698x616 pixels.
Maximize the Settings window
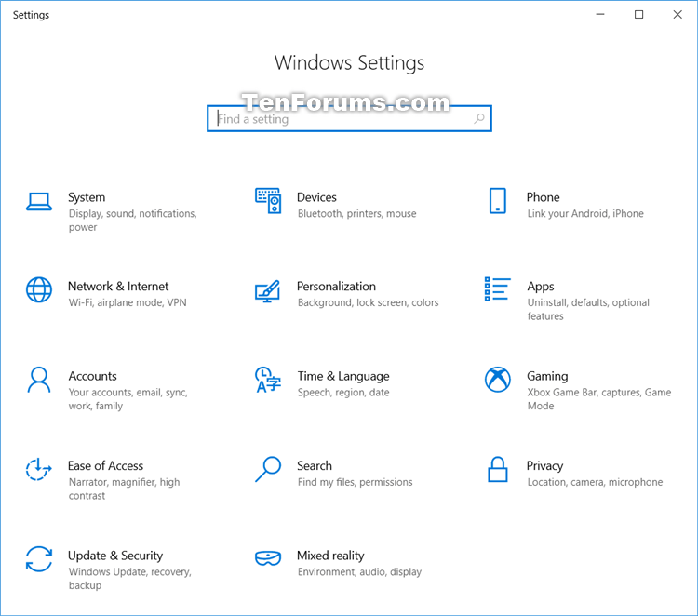(638, 14)
